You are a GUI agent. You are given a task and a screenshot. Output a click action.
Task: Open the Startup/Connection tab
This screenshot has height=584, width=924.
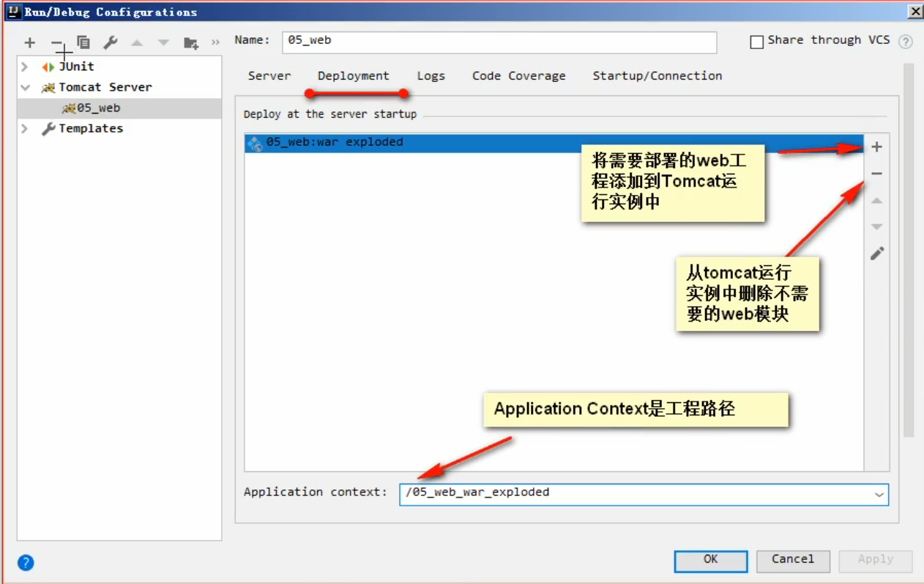click(x=657, y=75)
